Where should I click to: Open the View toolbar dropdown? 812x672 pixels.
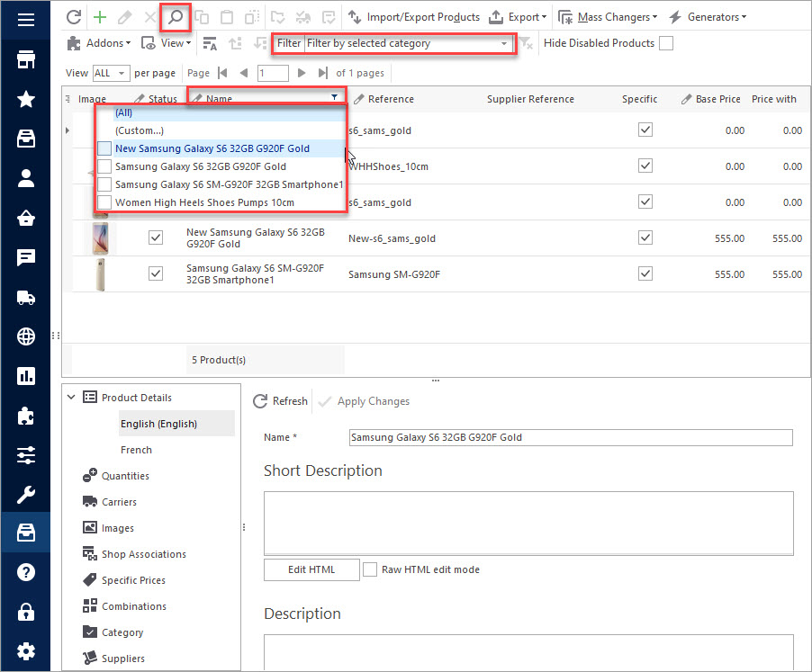click(x=167, y=43)
